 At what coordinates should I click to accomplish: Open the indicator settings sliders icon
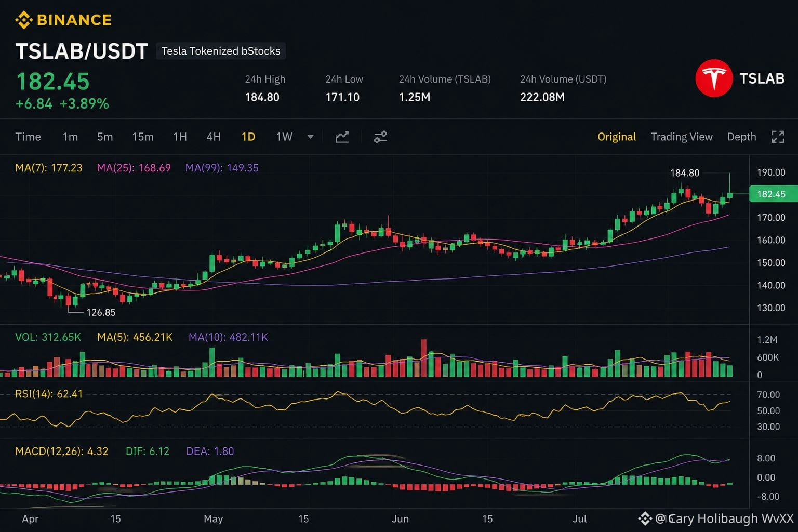click(x=380, y=137)
